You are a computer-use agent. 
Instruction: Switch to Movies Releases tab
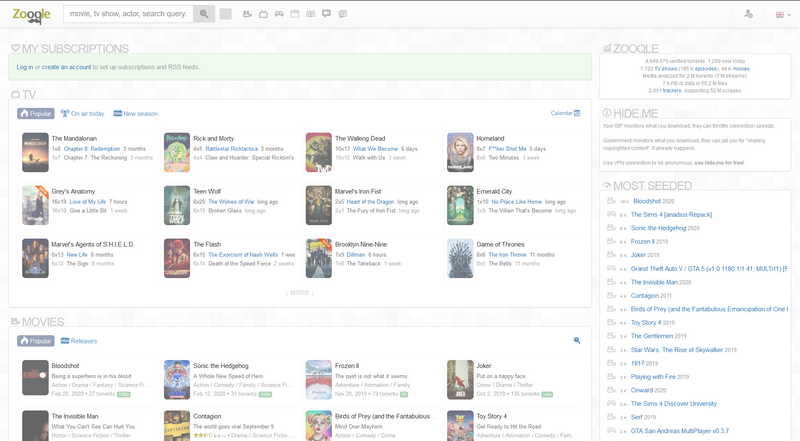[x=79, y=340]
